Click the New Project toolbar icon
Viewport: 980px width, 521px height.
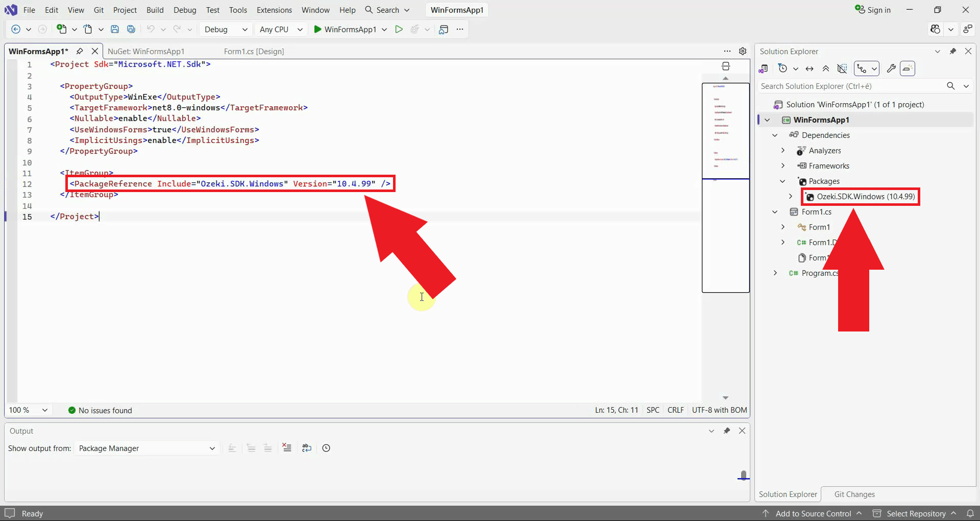[61, 29]
